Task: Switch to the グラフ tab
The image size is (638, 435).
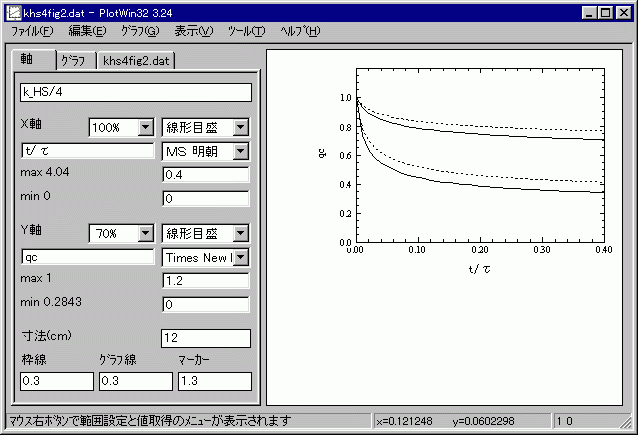Action: tap(74, 61)
